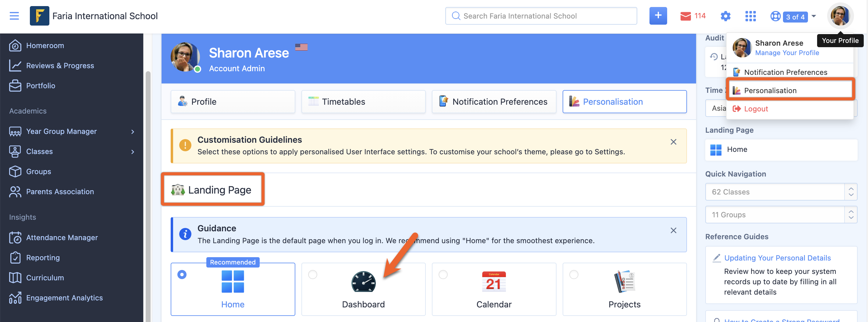Switch to the Timetables tab
The image size is (868, 322).
coord(363,102)
